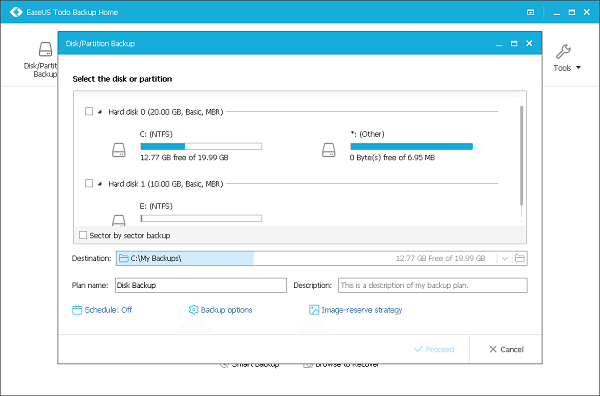Image resolution: width=600 pixels, height=396 pixels.
Task: Click the folder icon in Destination field
Action: pyautogui.click(x=124, y=258)
